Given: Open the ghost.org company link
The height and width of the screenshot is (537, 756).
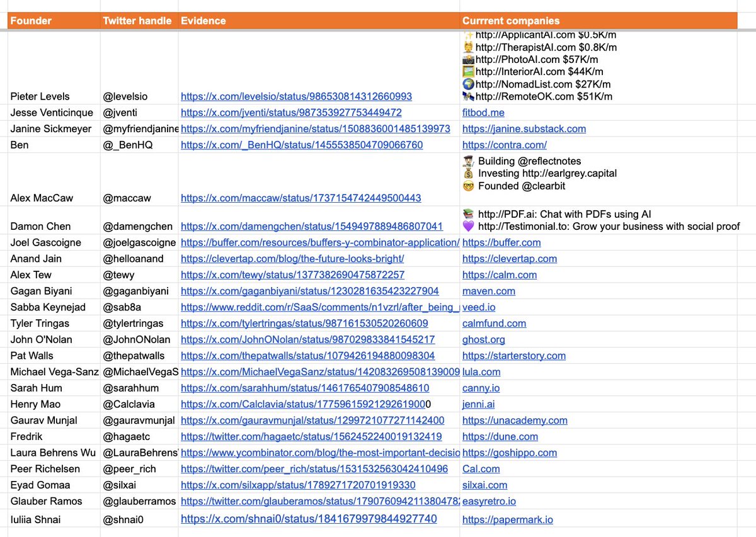Looking at the screenshot, I should [x=484, y=339].
